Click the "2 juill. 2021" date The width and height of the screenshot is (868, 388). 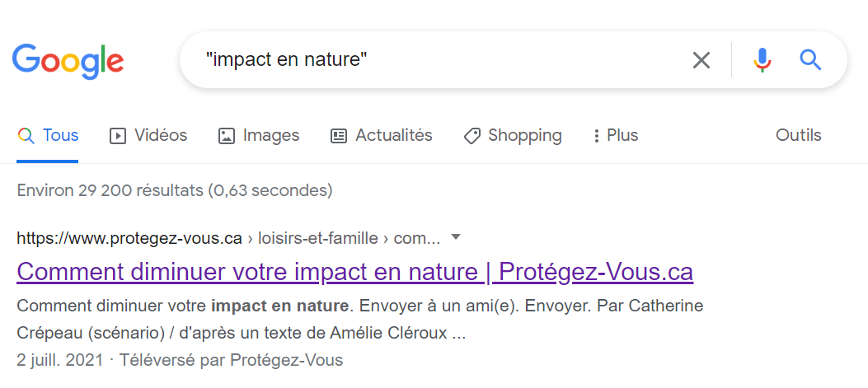coord(60,360)
